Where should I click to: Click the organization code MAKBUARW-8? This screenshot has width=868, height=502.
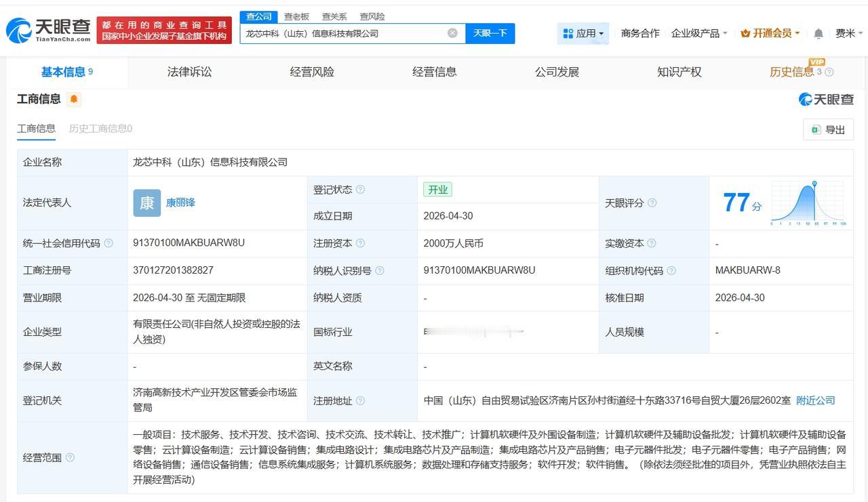(x=747, y=270)
